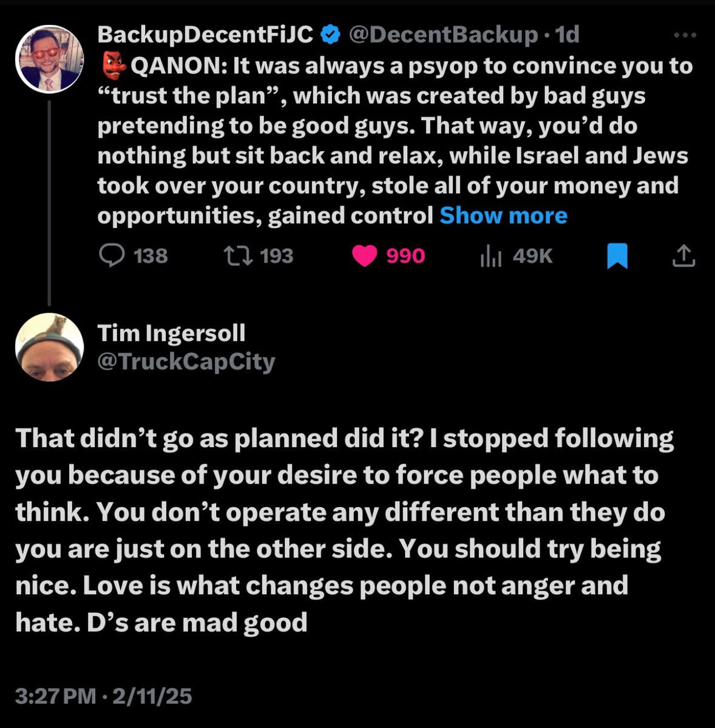Click the reply speech bubble icon
Screen dimensions: 715x728
(x=112, y=255)
